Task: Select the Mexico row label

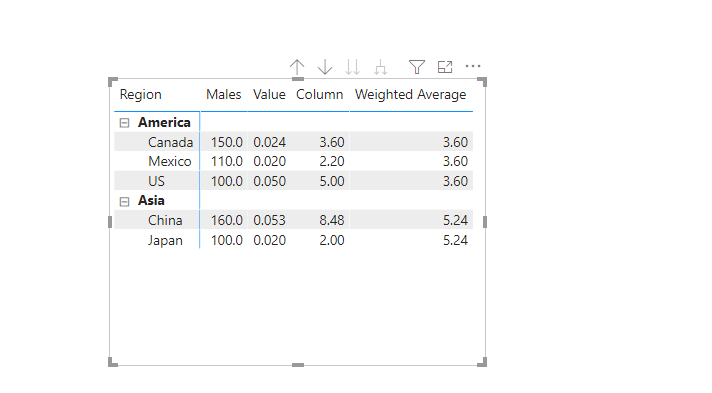Action: 170,161
